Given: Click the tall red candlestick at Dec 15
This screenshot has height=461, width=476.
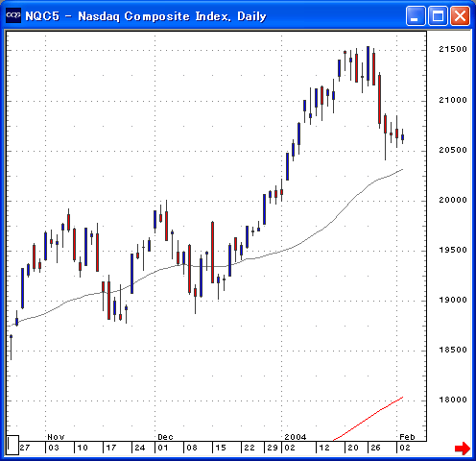Looking at the screenshot, I should [x=212, y=253].
